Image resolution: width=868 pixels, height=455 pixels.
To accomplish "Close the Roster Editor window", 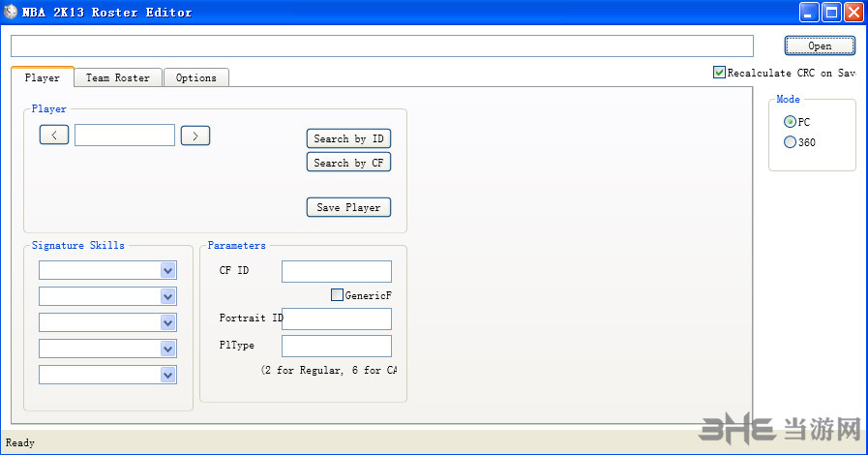I will (853, 12).
